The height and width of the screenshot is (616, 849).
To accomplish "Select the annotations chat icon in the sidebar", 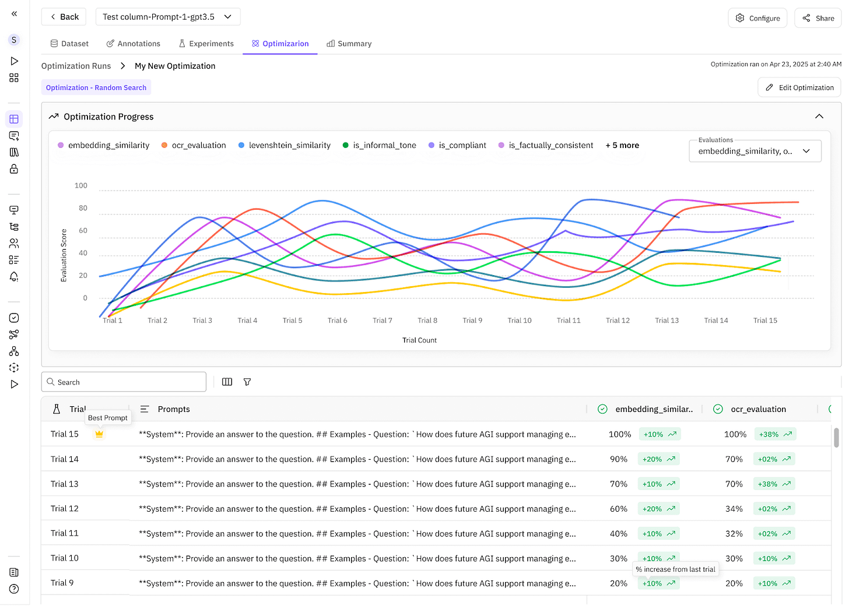I will click(x=13, y=135).
